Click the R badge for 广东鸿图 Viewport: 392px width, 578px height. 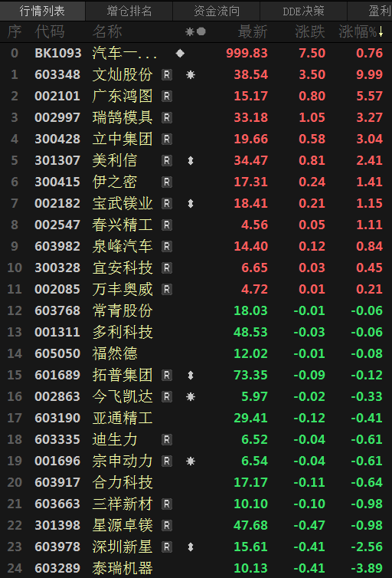pyautogui.click(x=167, y=97)
